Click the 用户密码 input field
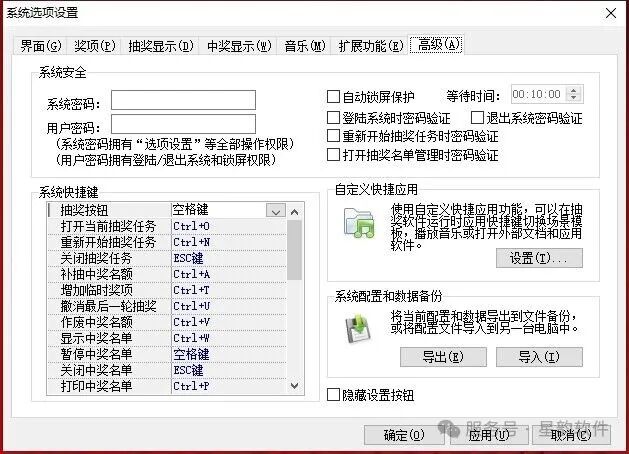This screenshot has height=454, width=629. coord(183,124)
